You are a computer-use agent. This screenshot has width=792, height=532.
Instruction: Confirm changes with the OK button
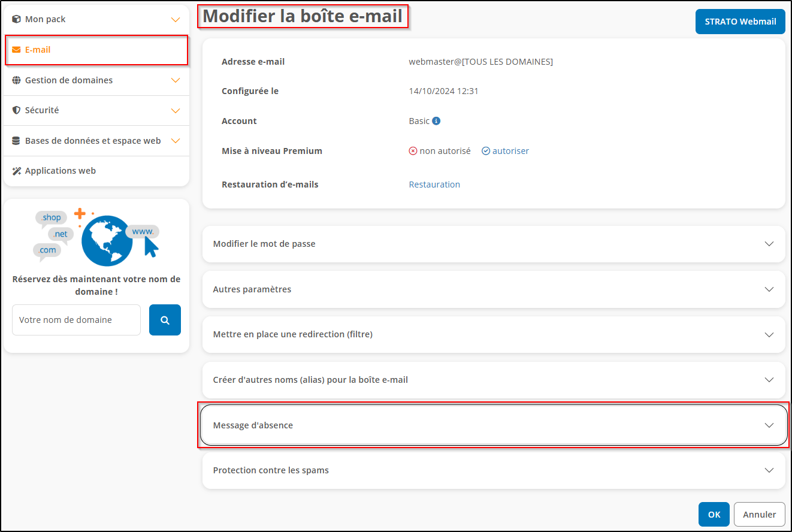(x=714, y=514)
